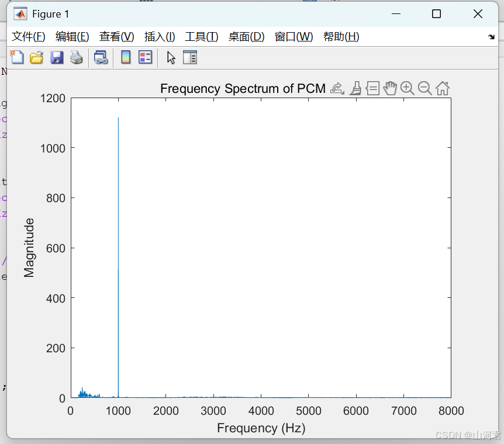Dock the figure using the corner arrow
The width and height of the screenshot is (504, 444).
click(491, 37)
